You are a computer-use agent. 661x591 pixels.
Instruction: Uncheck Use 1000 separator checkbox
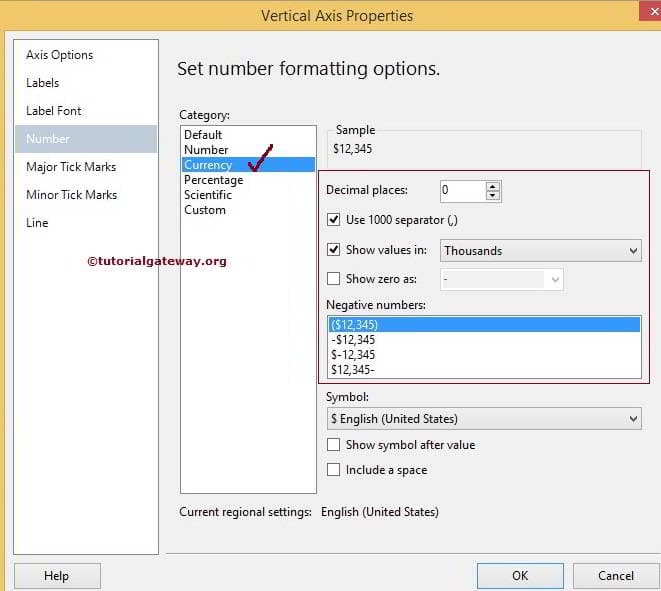333,220
